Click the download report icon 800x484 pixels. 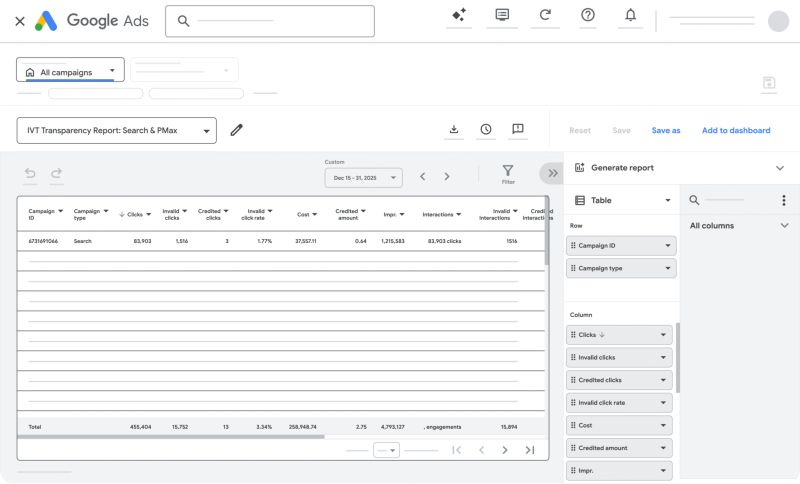454,129
